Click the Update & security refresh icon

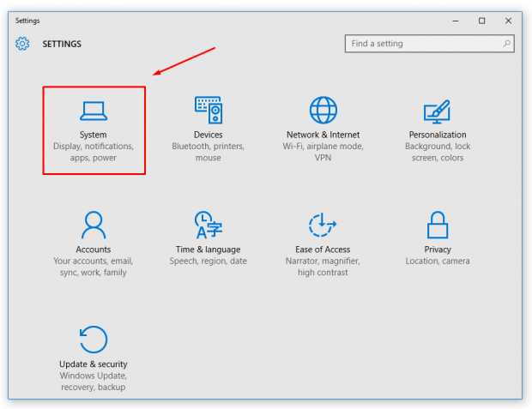(93, 340)
